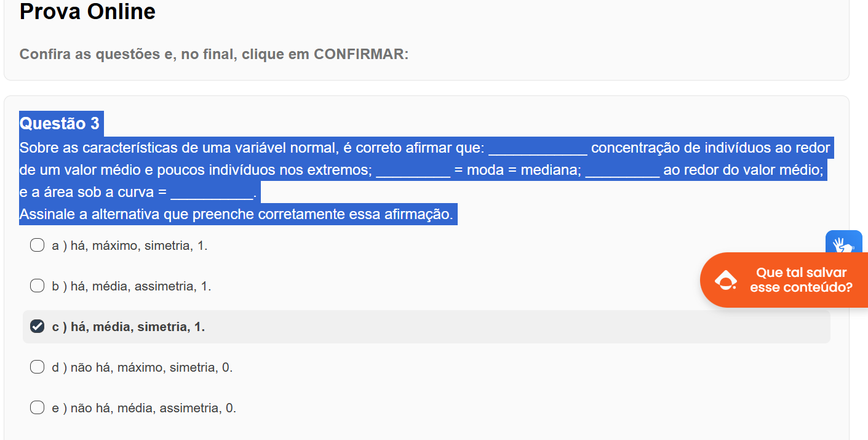The height and width of the screenshot is (440, 868).
Task: Select radio option b) há, média, assimetria
Action: point(38,286)
